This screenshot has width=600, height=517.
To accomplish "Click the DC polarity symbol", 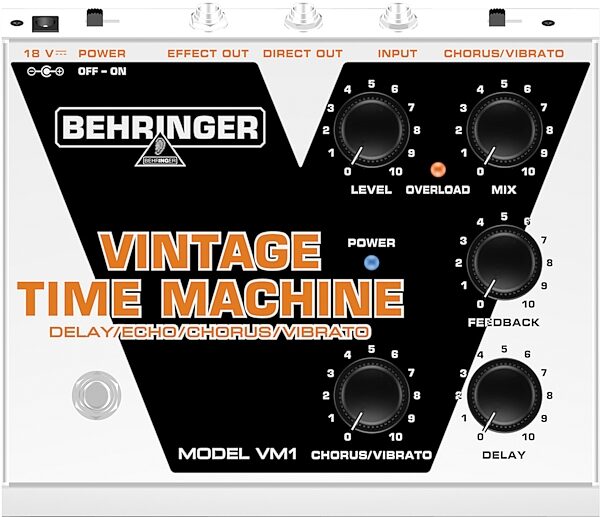I will [x=45, y=71].
